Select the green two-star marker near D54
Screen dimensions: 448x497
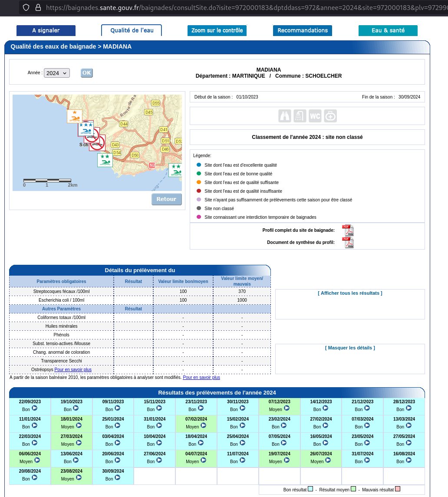105,160
